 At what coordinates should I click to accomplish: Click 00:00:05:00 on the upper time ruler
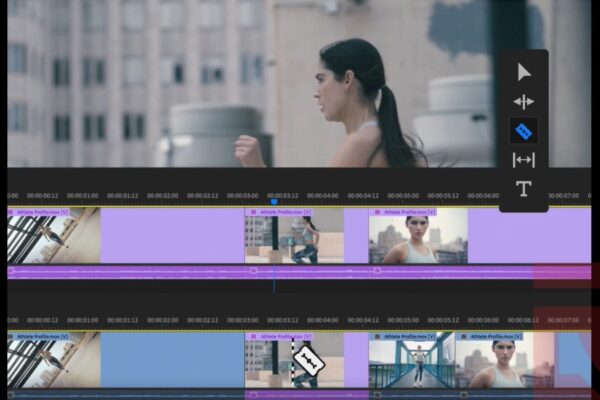[403, 196]
